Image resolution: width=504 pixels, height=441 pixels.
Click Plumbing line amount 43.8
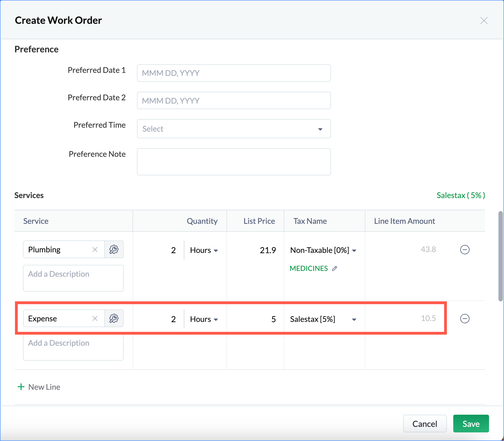(428, 249)
